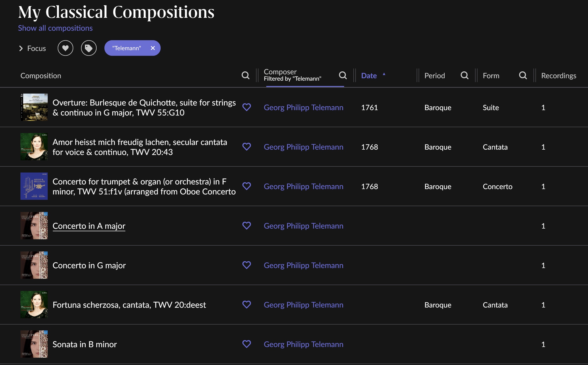Favorite the Burlesque de Quichotte overture
This screenshot has height=365, width=588.
[247, 107]
